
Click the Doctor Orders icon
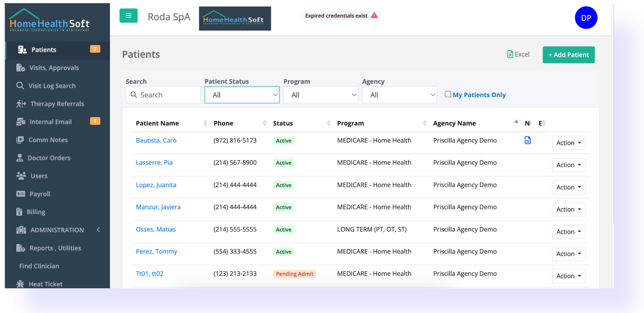(x=20, y=157)
